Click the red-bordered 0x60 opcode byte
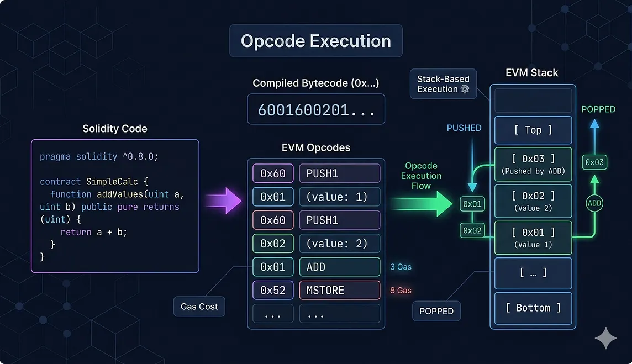 pos(273,220)
